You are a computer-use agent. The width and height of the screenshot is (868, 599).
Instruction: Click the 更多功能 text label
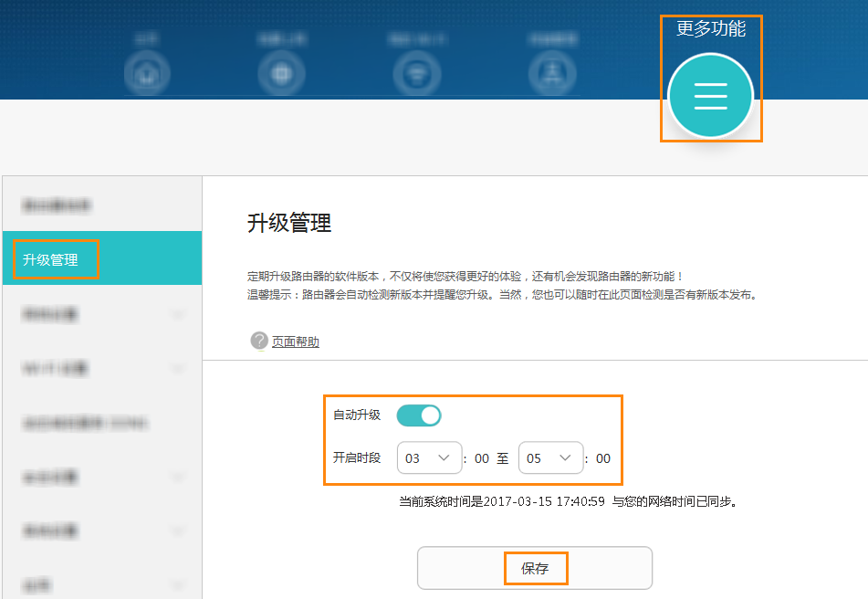710,28
